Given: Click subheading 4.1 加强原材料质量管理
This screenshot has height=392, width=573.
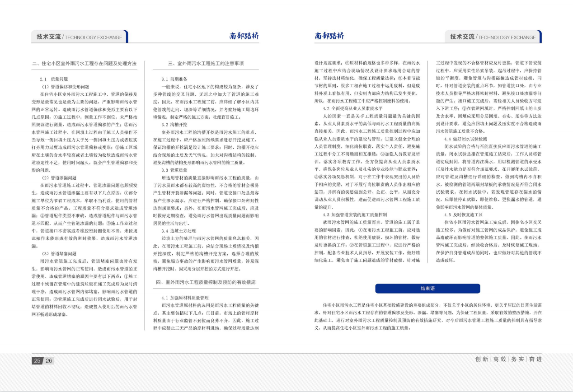Looking at the screenshot, I should point(185,298).
